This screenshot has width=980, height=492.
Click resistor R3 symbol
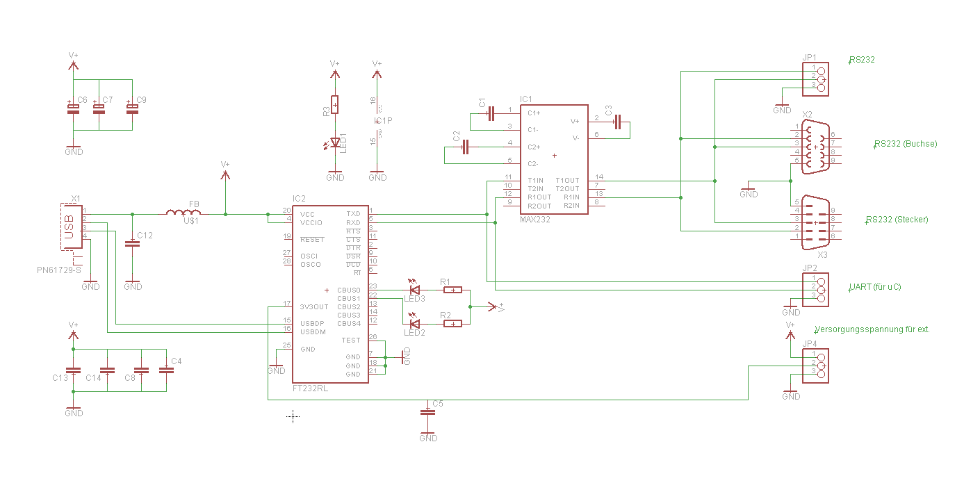coord(335,105)
